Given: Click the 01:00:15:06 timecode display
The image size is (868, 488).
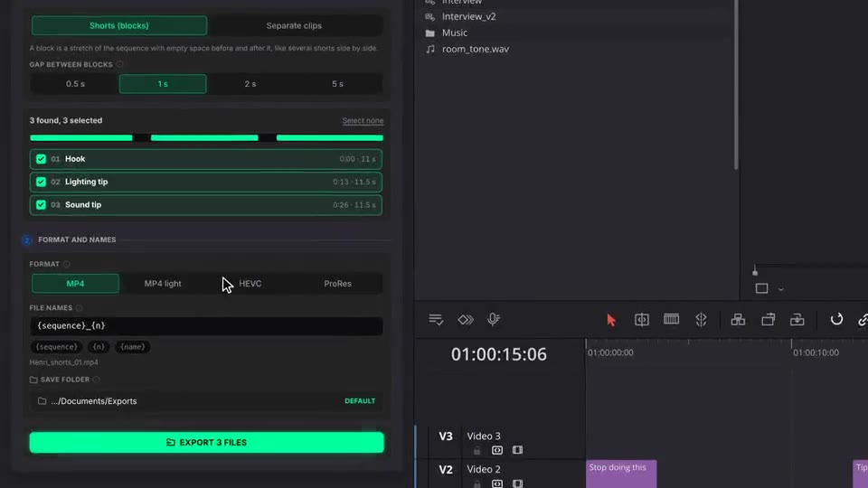Looking at the screenshot, I should pos(499,354).
